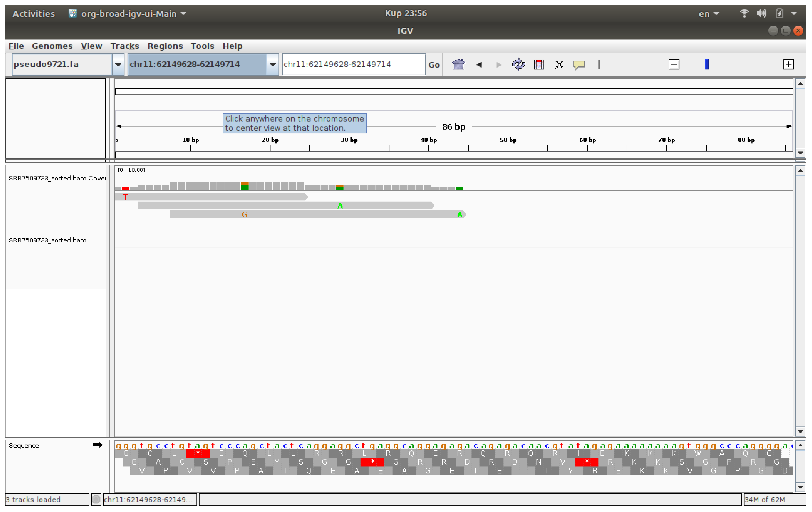Open the volume icon in the system tray
The height and width of the screenshot is (512, 812).
(x=762, y=13)
